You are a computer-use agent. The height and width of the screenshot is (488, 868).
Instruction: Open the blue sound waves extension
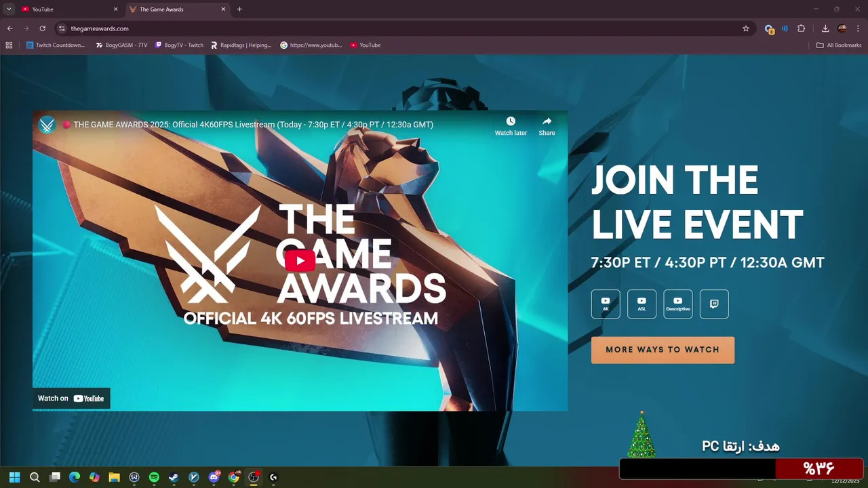point(785,28)
